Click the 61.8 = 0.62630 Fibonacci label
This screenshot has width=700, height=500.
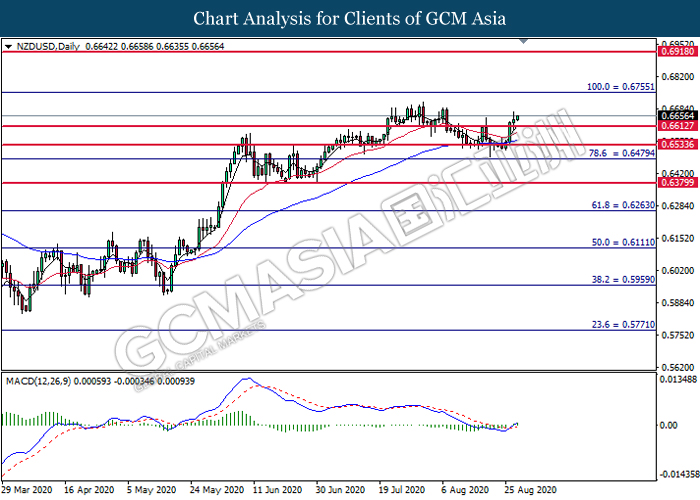(623, 205)
